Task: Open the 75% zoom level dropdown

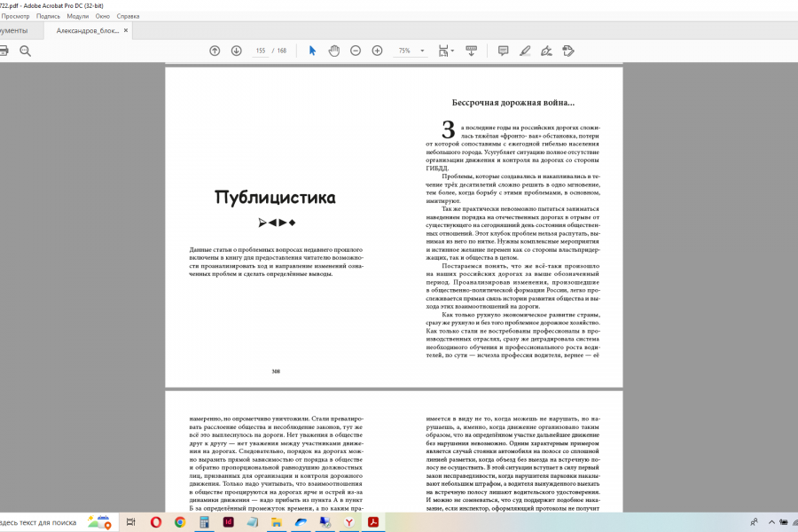Action: 422,51
